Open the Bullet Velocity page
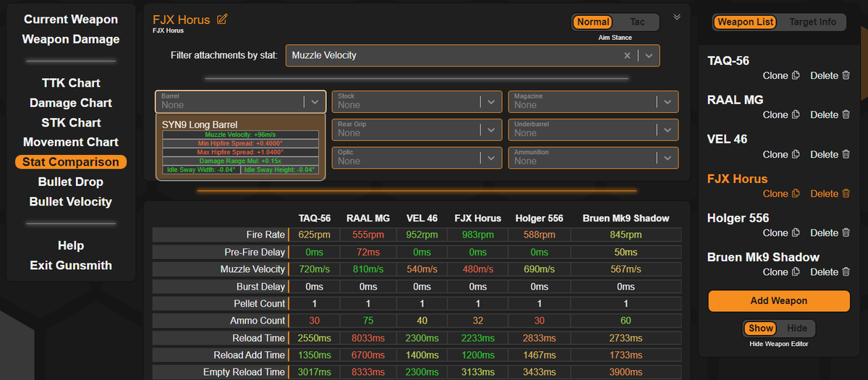Viewport: 868px width, 380px height. pos(71,201)
